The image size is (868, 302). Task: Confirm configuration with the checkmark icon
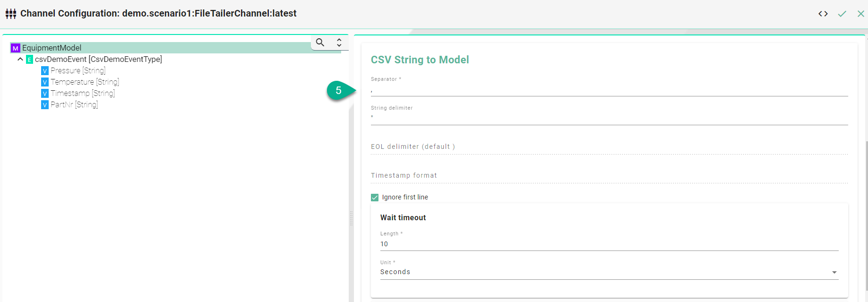(x=842, y=14)
